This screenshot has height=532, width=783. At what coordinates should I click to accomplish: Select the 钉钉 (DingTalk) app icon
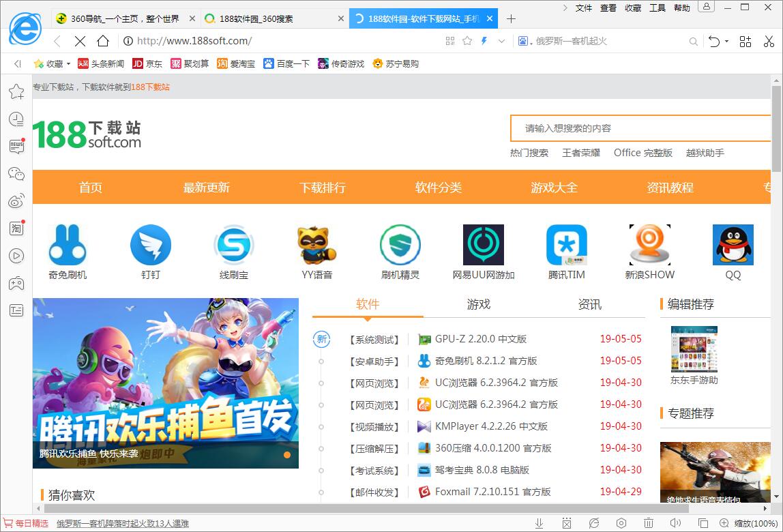click(151, 244)
